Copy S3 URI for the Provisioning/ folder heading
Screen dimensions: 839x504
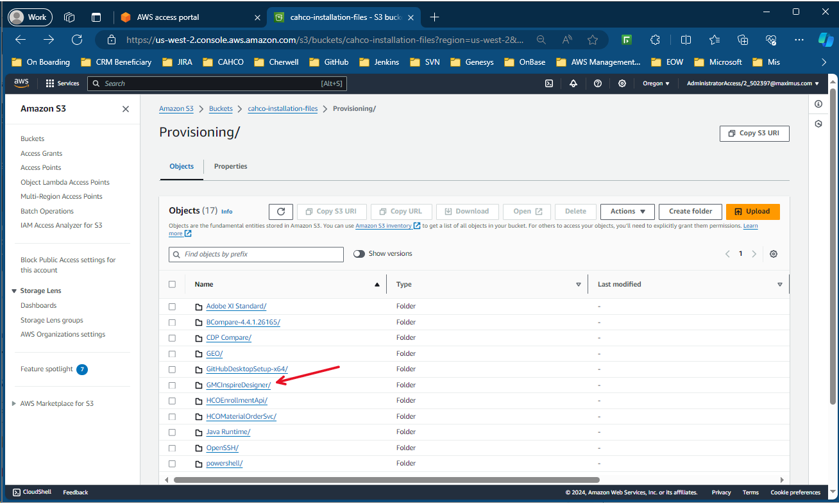[x=754, y=133]
